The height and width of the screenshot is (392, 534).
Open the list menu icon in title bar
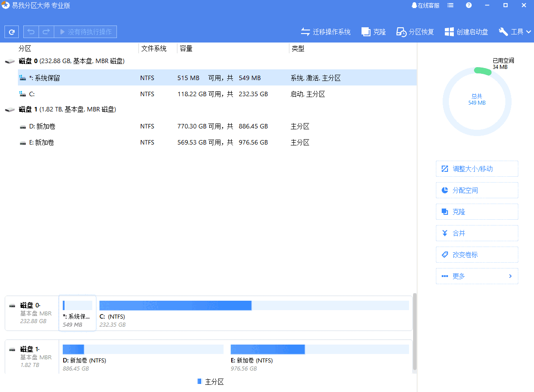tap(451, 5)
